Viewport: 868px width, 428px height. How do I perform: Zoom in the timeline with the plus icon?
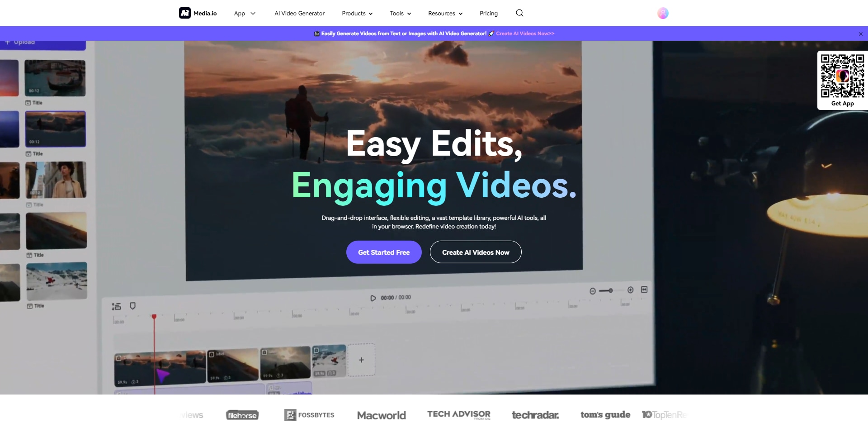(x=630, y=290)
